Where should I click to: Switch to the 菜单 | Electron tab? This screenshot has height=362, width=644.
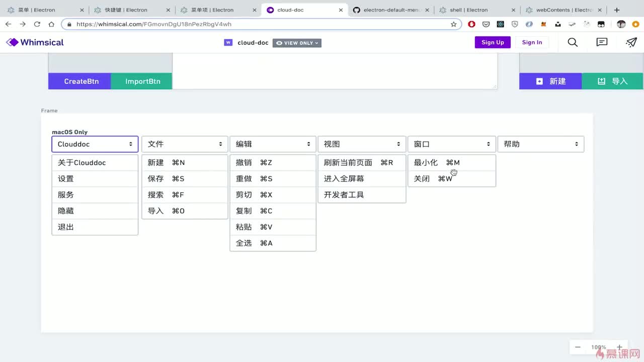coord(45,10)
